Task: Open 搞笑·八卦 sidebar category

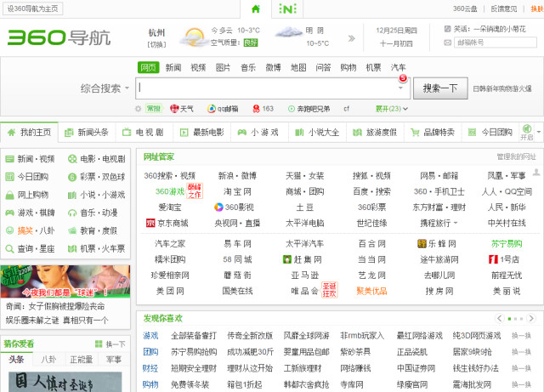Action: pos(31,230)
